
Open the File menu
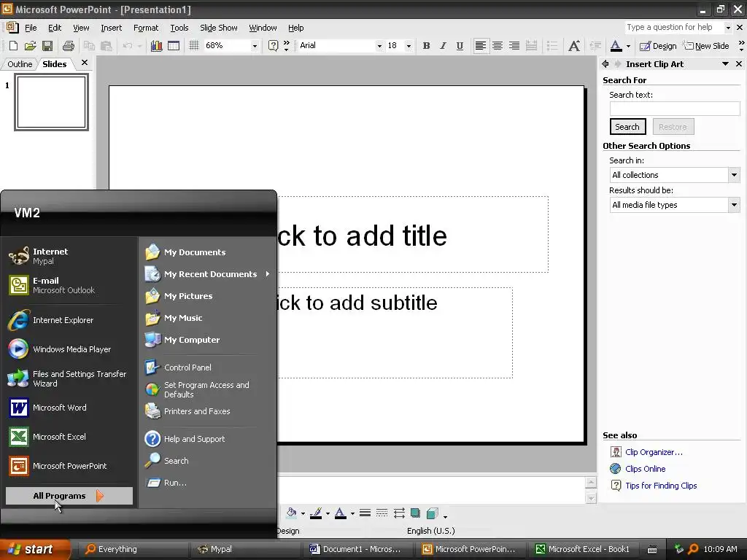31,28
